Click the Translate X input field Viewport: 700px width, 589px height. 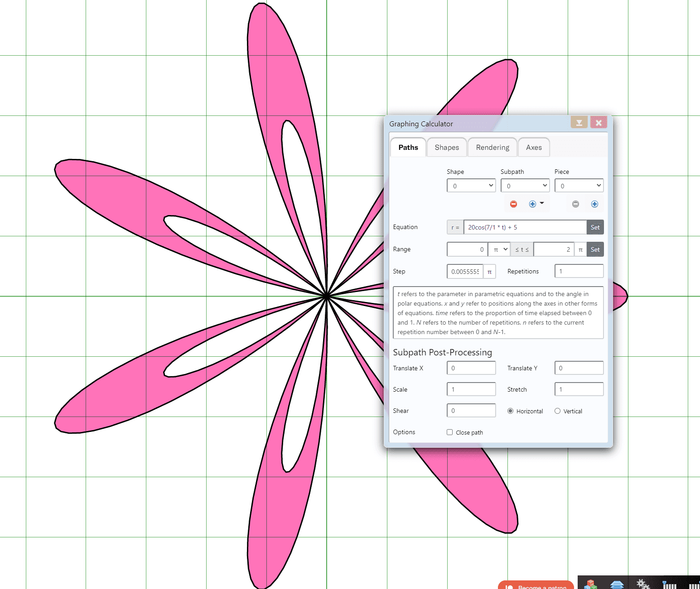tap(471, 368)
